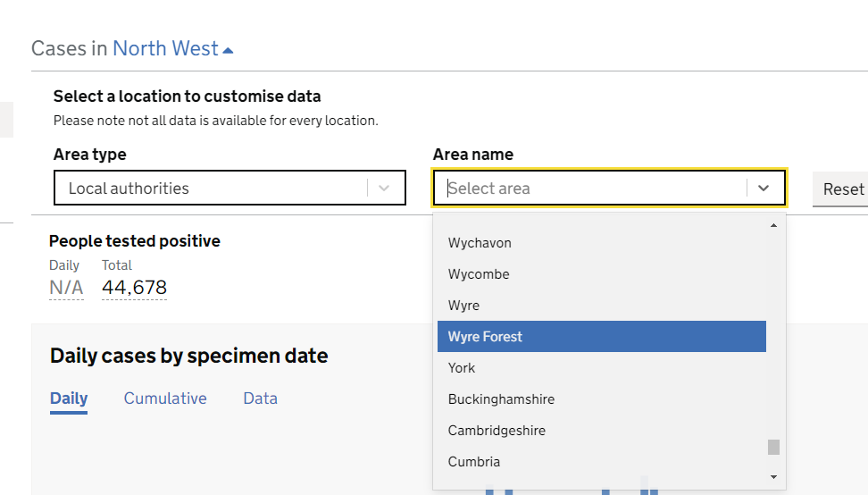
Task: Open the Area type dropdown
Action: (x=230, y=189)
